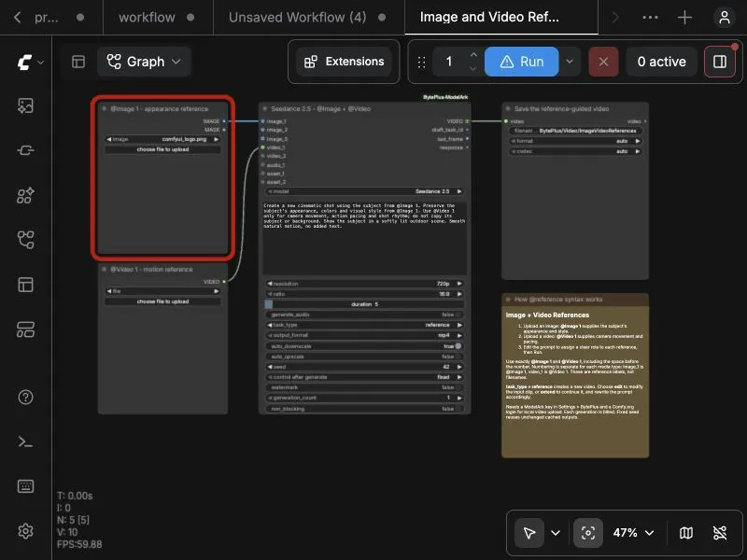
Task: Collapse the @Image 1 appearance reference node
Action: [104, 108]
